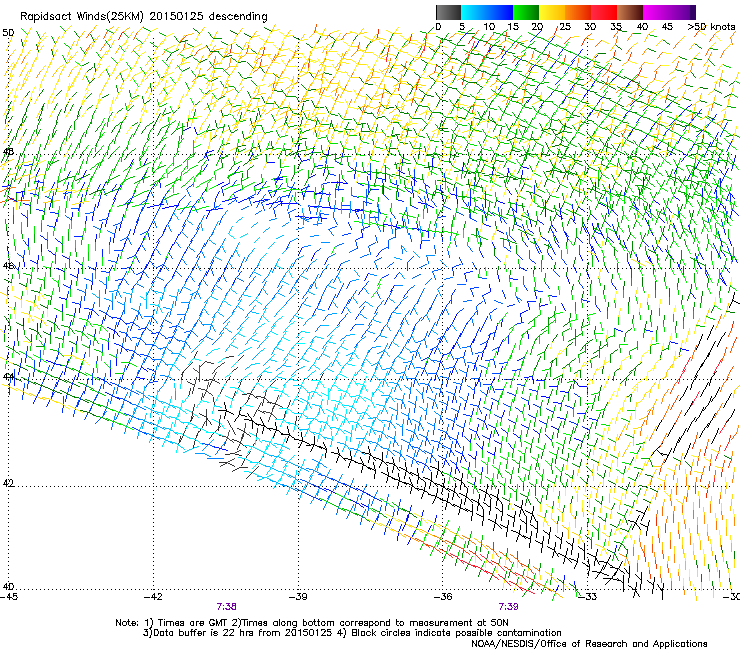Click the '40' legend scale label
The height and width of the screenshot is (650, 740).
click(x=642, y=27)
